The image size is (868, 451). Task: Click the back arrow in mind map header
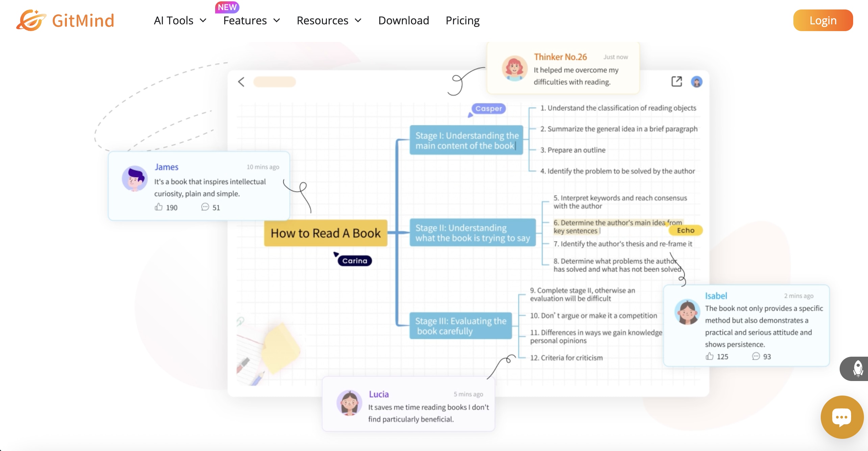(241, 82)
